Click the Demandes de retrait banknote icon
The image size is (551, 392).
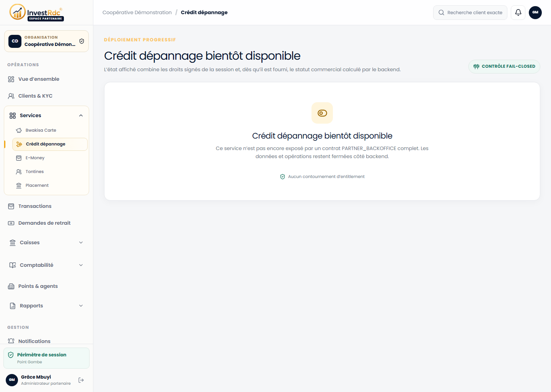(x=11, y=223)
